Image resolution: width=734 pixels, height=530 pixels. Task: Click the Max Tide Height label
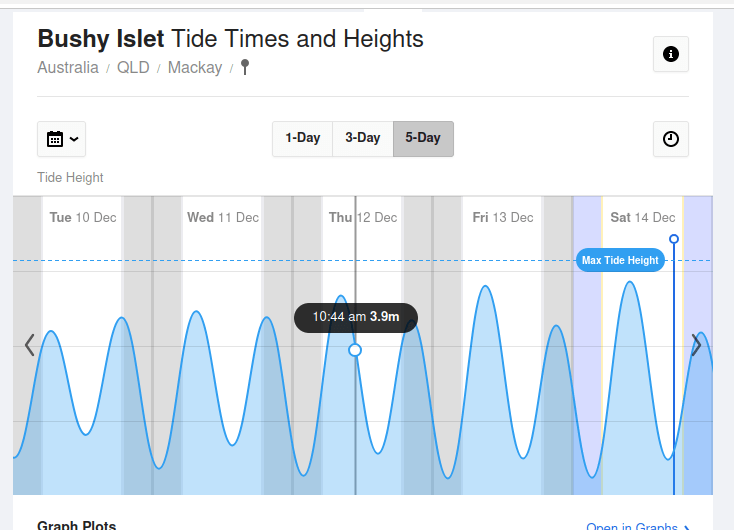tap(620, 260)
